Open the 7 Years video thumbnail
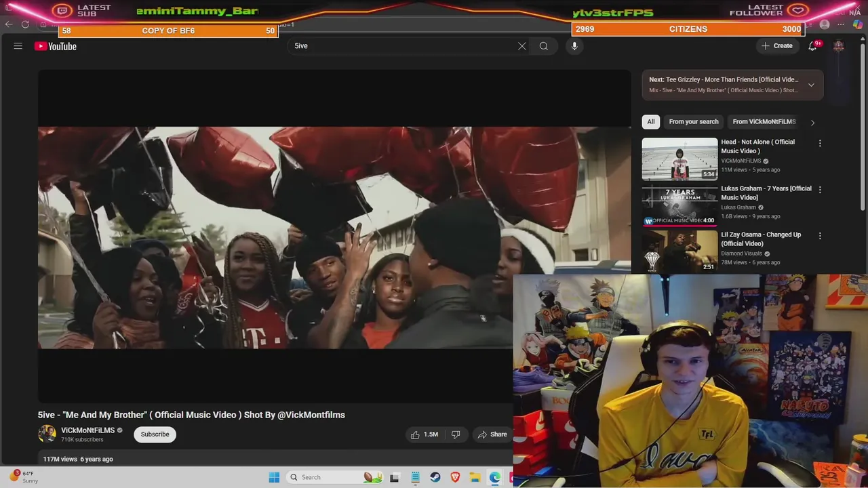The width and height of the screenshot is (868, 488). pos(679,205)
